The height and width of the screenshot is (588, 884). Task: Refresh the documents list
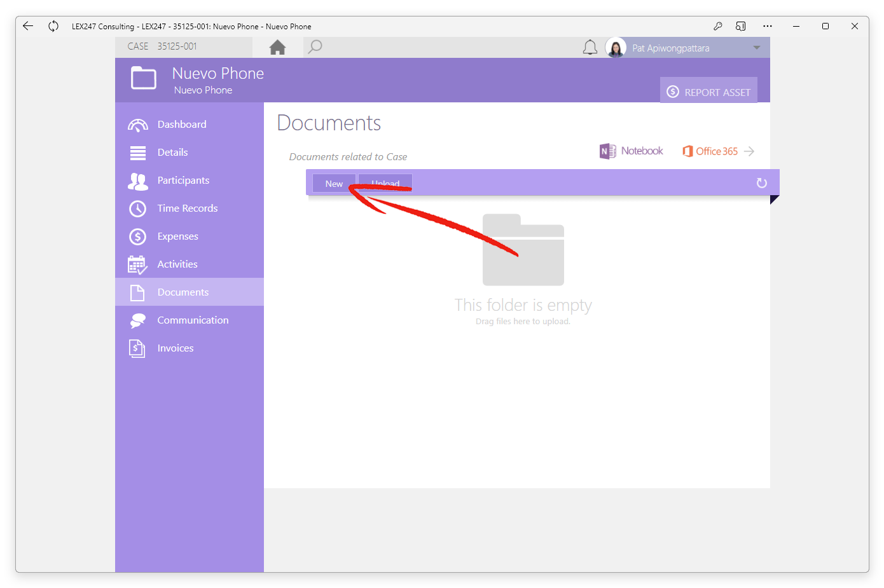[x=761, y=183]
